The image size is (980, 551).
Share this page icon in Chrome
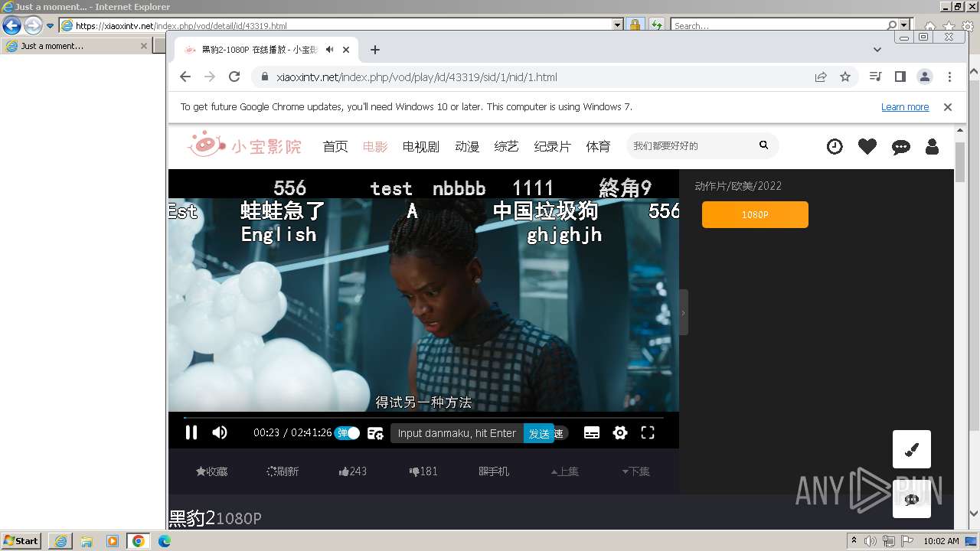click(x=821, y=77)
